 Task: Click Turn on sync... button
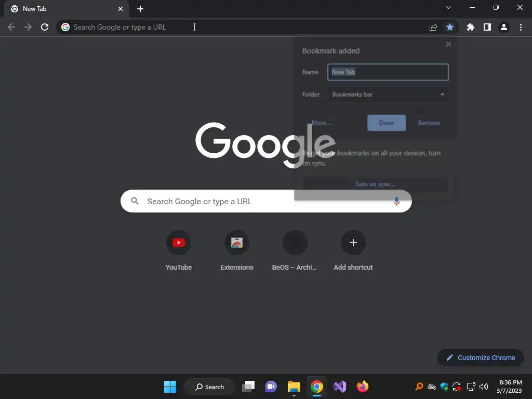375,184
